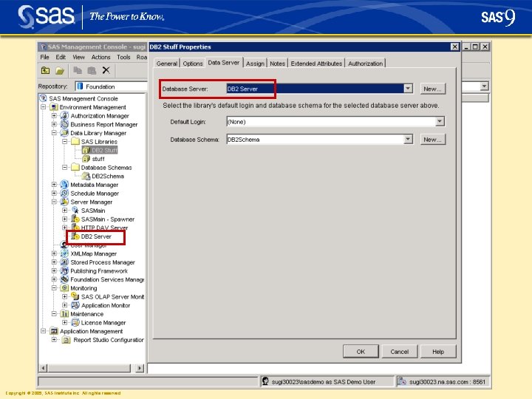This screenshot has width=532, height=399.
Task: Switch to the Authorization tab
Action: (366, 64)
